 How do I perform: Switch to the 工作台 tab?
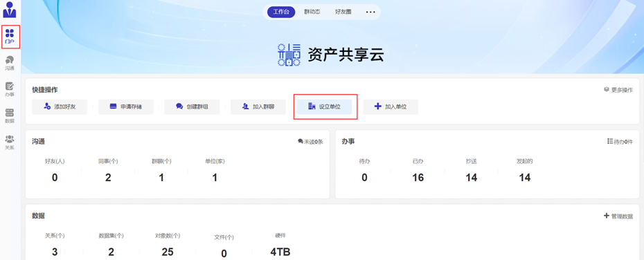point(281,12)
